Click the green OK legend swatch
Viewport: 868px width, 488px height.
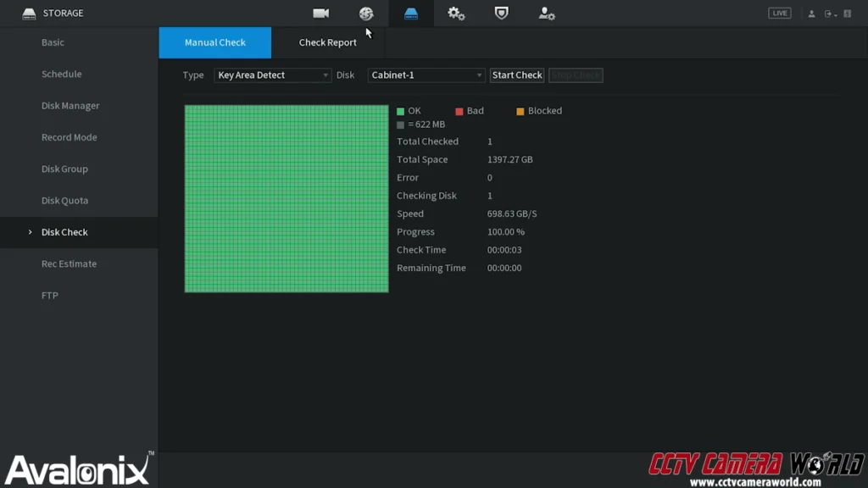click(400, 111)
